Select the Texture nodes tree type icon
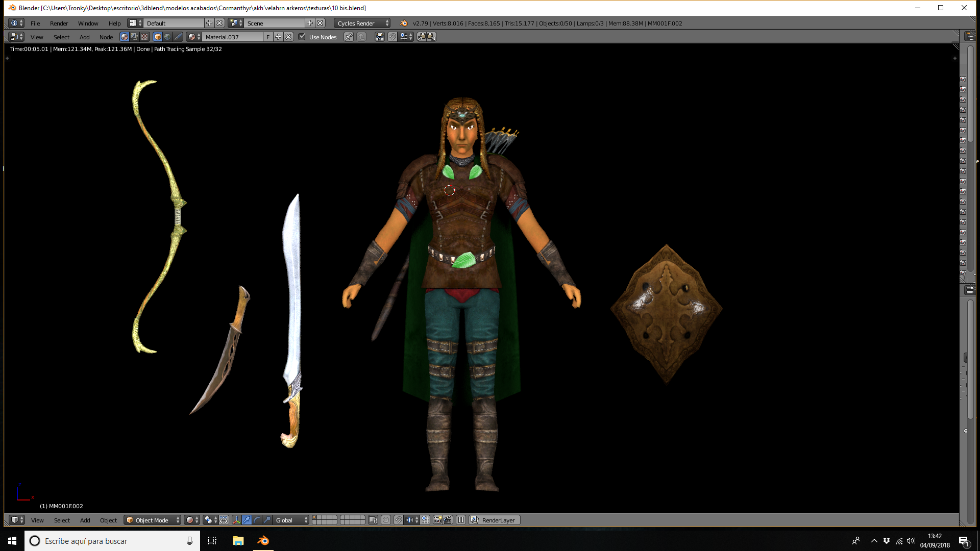This screenshot has height=551, width=980. 144,37
